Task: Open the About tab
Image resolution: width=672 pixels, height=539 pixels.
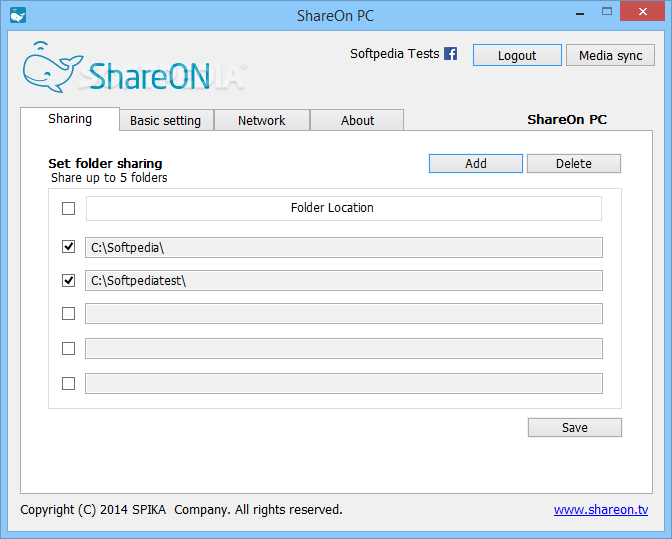Action: point(357,120)
